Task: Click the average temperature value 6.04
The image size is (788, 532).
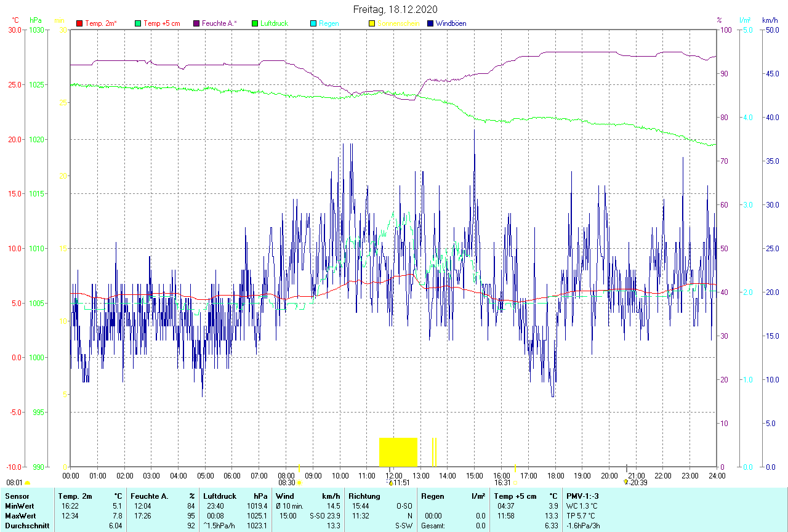Action: click(x=116, y=526)
